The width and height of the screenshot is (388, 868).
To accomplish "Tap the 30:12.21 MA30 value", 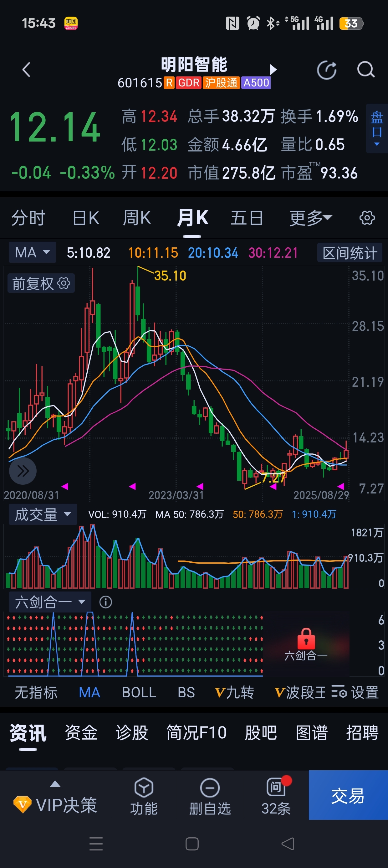I will (273, 253).
